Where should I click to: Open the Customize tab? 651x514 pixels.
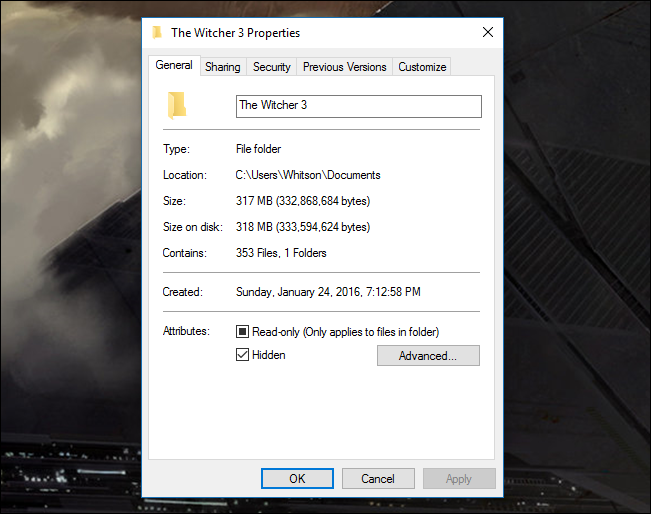coord(422,67)
